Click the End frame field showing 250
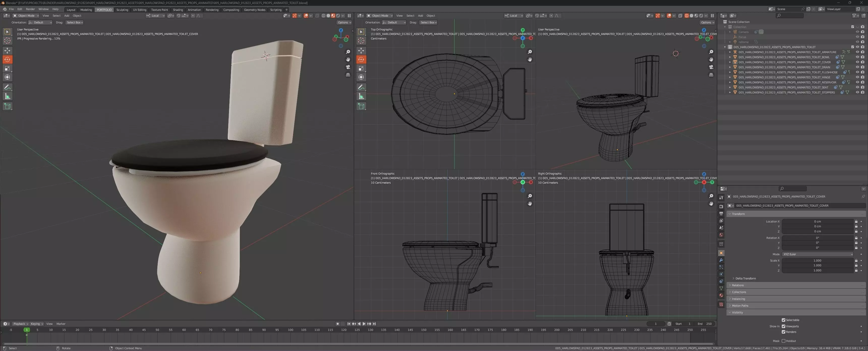The height and width of the screenshot is (351, 868). [x=705, y=324]
